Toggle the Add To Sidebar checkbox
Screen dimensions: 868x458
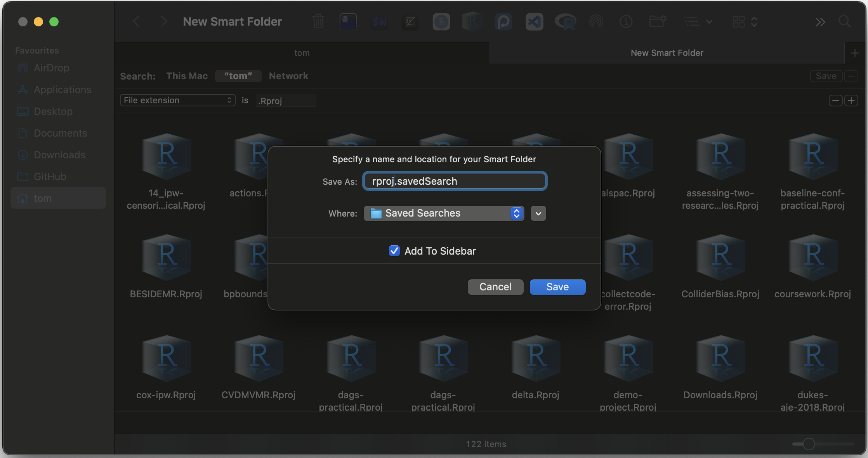(394, 251)
